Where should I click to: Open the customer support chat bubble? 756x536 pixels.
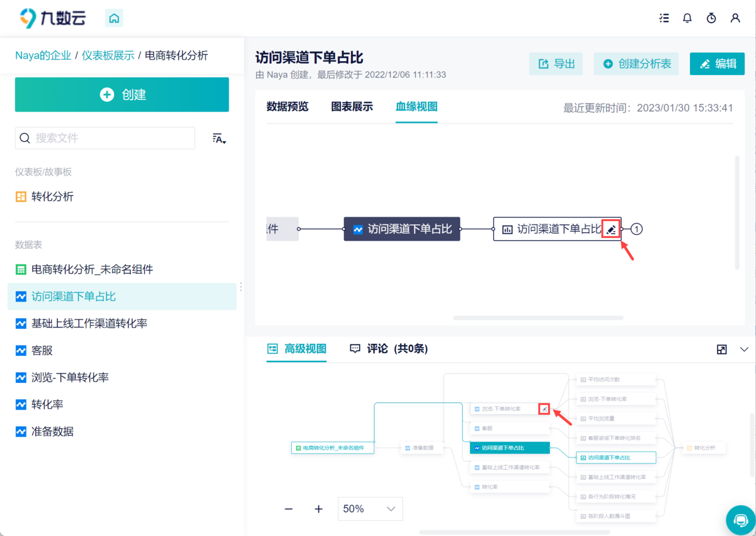(x=740, y=520)
